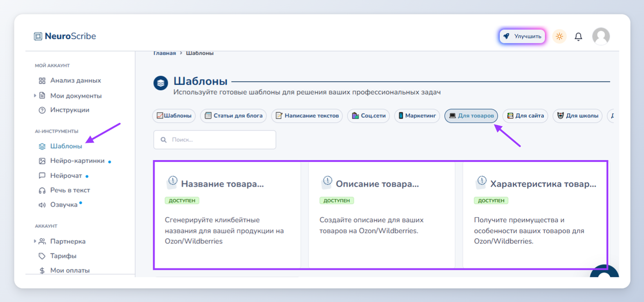Click the Инструкции question-mark icon

coord(42,110)
